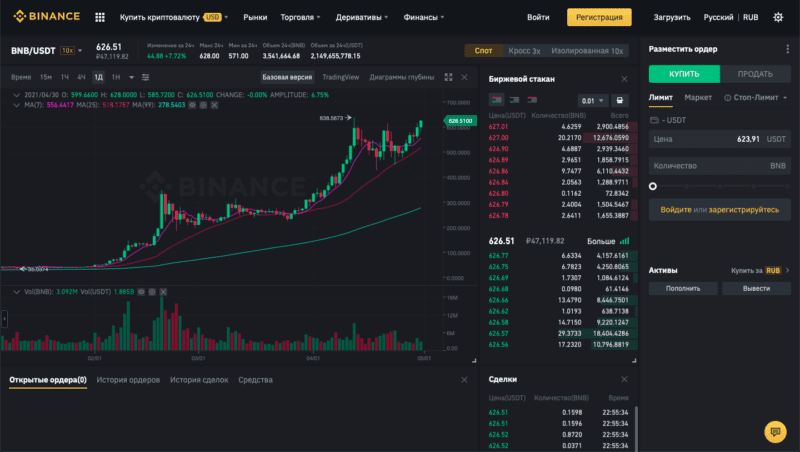Image resolution: width=800 pixels, height=452 pixels.
Task: Click the Войти link
Action: tap(538, 17)
